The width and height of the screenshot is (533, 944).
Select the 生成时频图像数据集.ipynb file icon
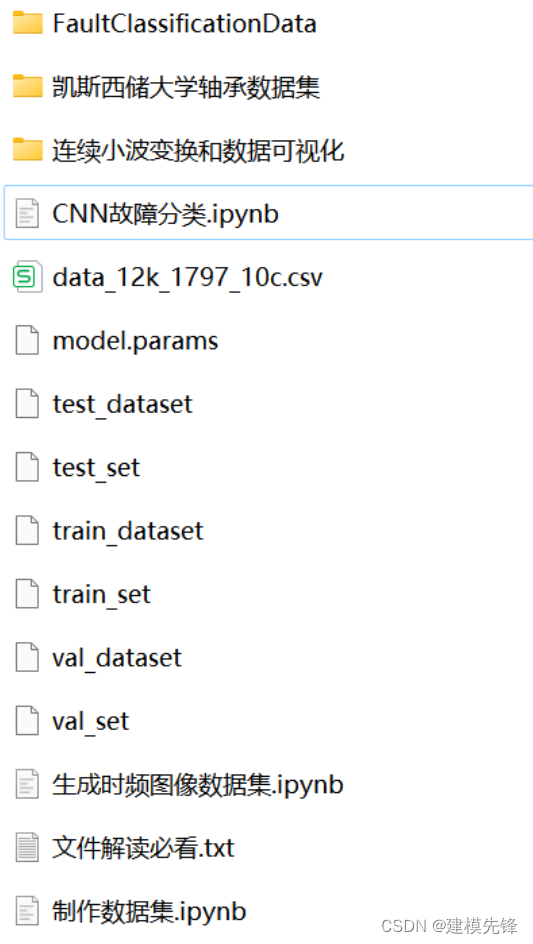pyautogui.click(x=28, y=784)
